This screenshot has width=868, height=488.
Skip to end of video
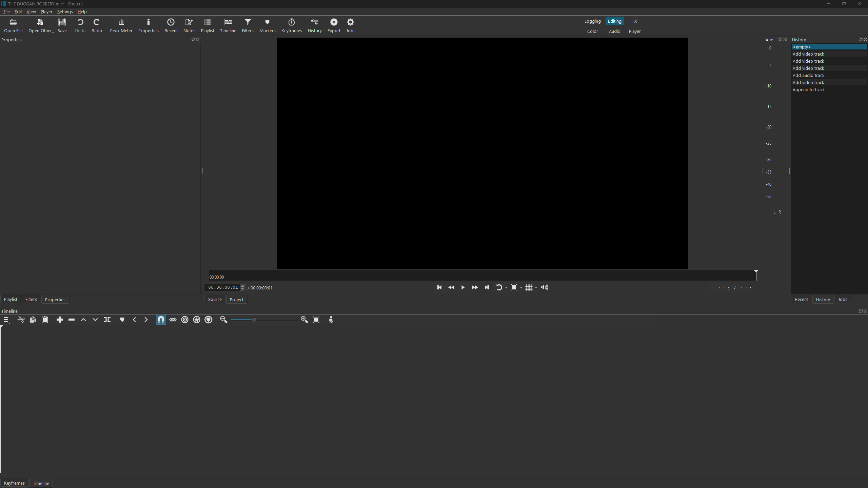click(487, 287)
